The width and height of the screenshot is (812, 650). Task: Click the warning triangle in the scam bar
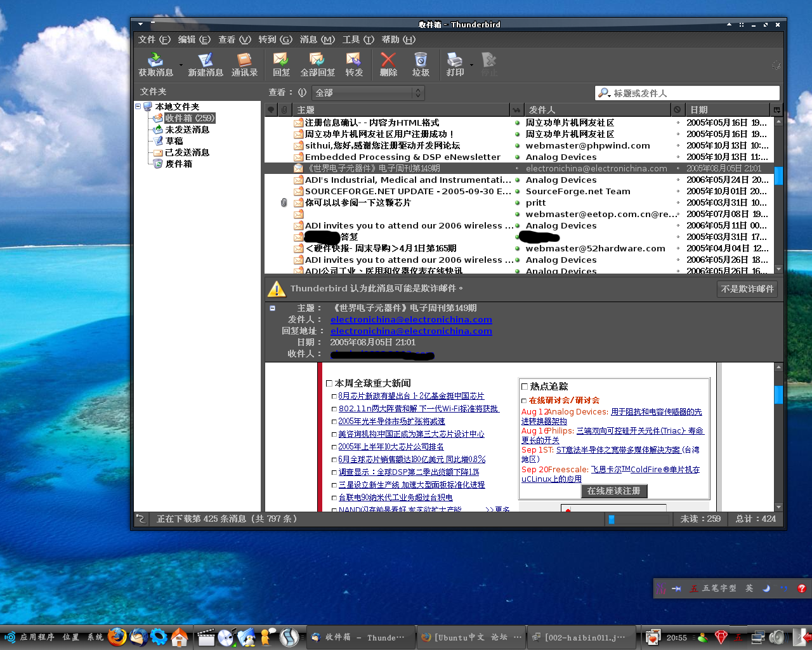pyautogui.click(x=277, y=289)
